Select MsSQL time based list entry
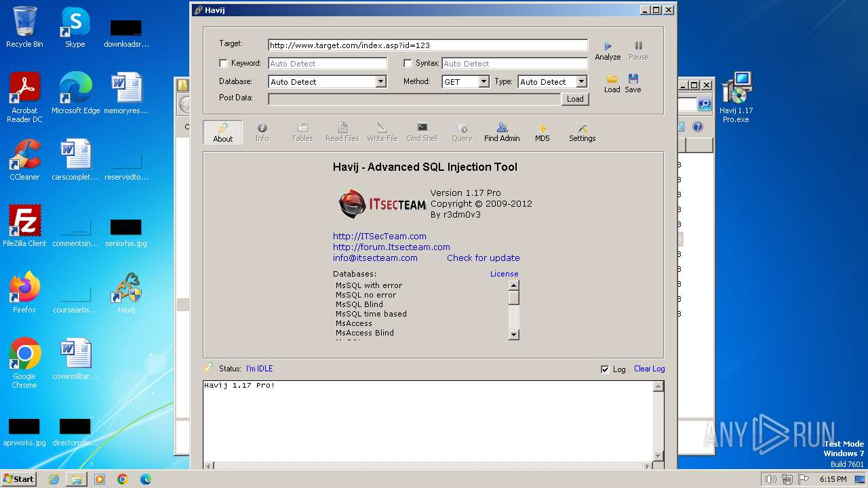Image resolution: width=868 pixels, height=488 pixels. point(372,314)
